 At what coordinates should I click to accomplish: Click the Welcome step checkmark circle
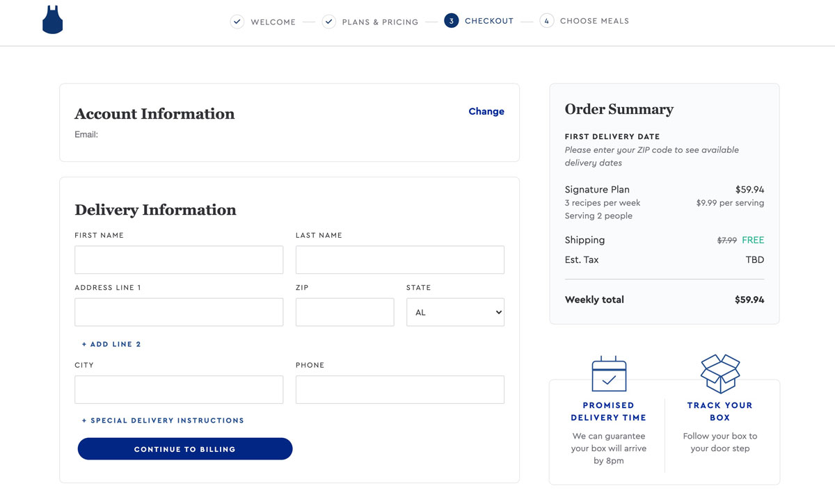point(237,22)
